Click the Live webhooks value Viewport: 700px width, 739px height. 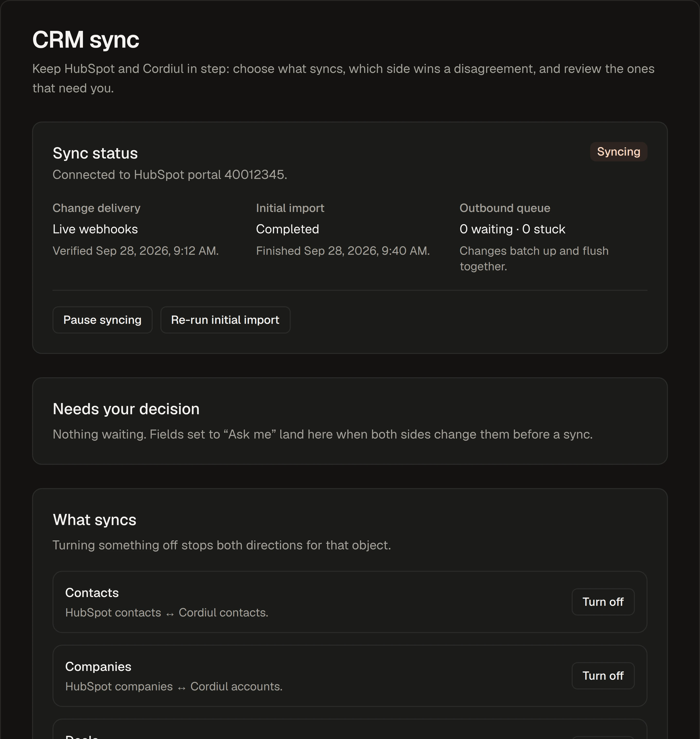pos(95,229)
